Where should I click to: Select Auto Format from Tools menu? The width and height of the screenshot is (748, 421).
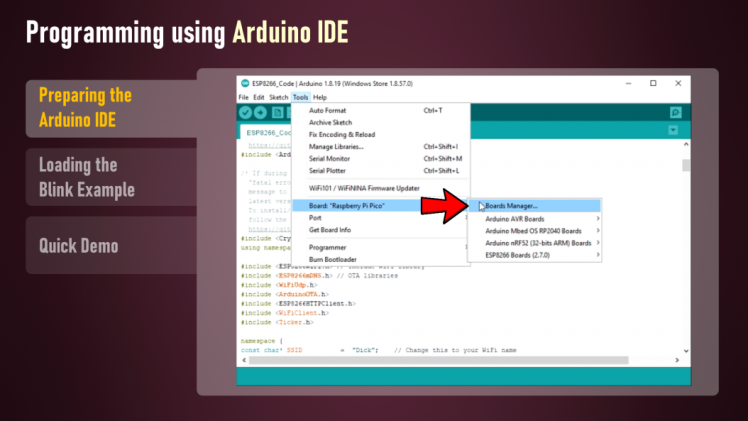(x=381, y=110)
